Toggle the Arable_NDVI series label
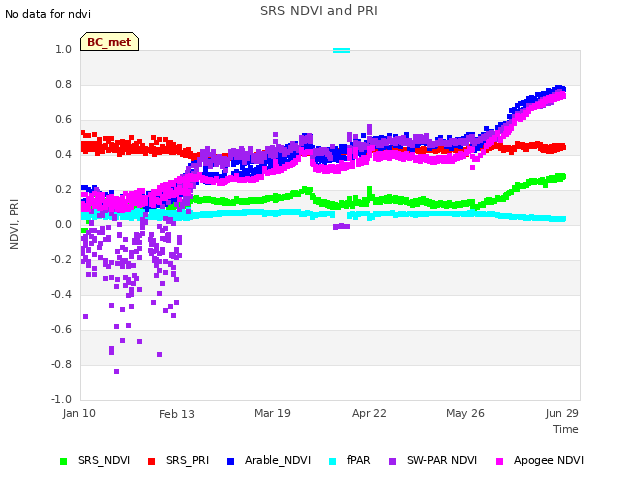 coord(278,460)
